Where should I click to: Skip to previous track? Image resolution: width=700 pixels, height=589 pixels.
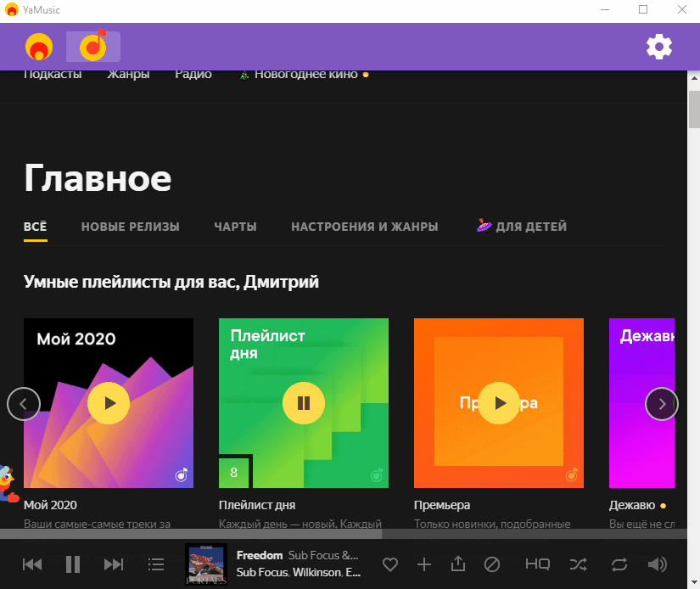pyautogui.click(x=32, y=564)
